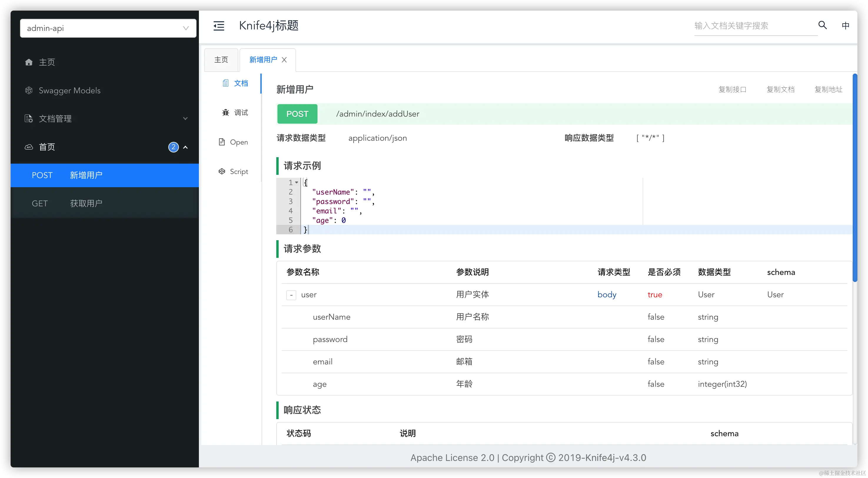This screenshot has width=868, height=478.
Task: Toggle the language switch button
Action: tap(845, 26)
